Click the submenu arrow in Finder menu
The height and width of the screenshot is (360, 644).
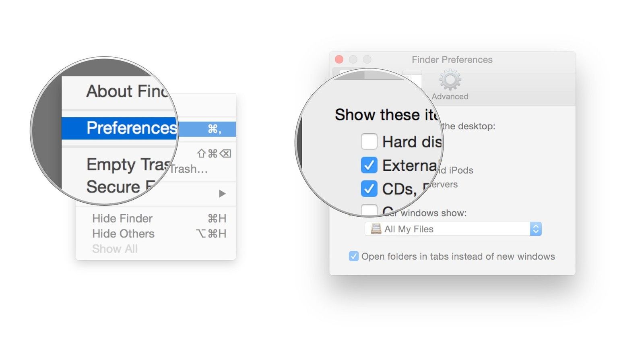[x=222, y=194]
